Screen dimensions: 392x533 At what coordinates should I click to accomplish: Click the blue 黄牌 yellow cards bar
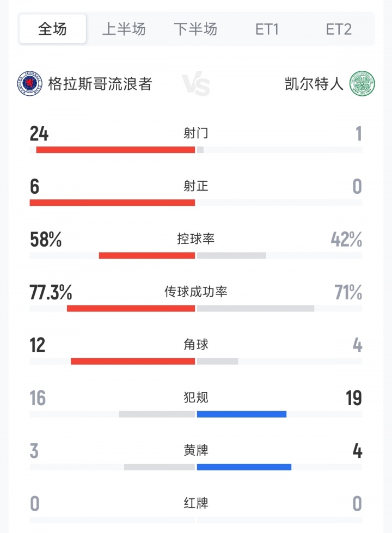pyautogui.click(x=244, y=467)
